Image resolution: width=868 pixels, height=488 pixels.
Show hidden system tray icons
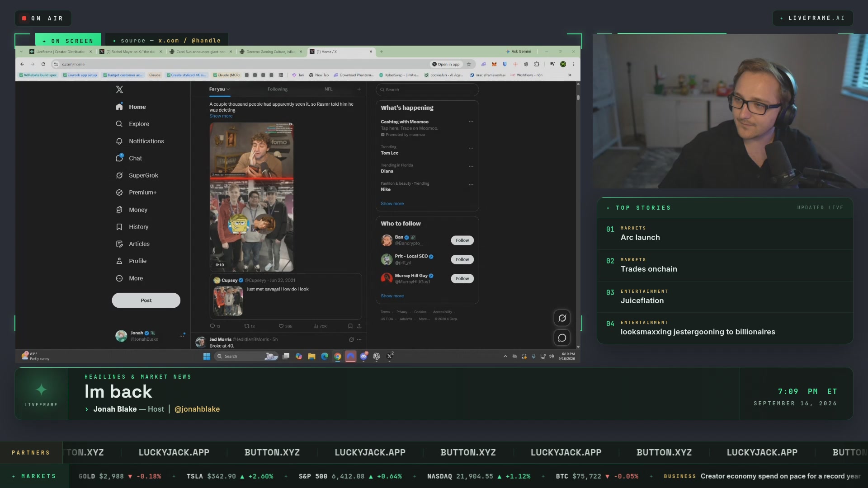coord(505,357)
